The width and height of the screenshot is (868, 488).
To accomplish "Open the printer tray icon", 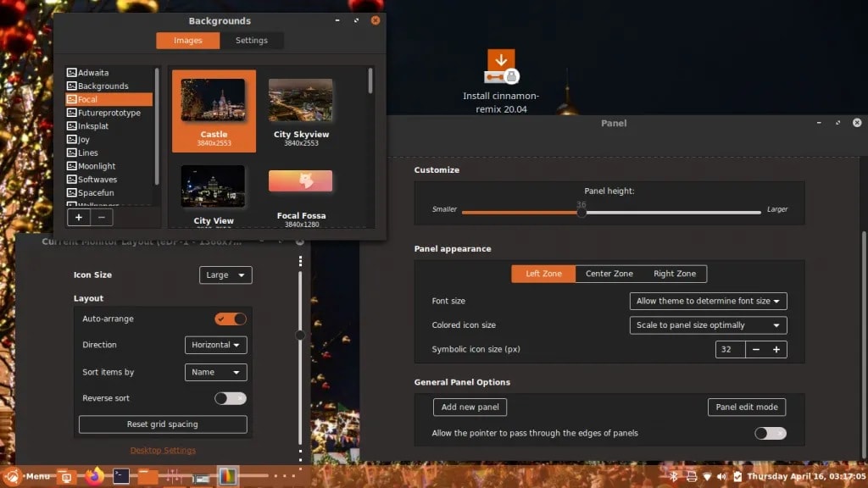I will coord(691,477).
